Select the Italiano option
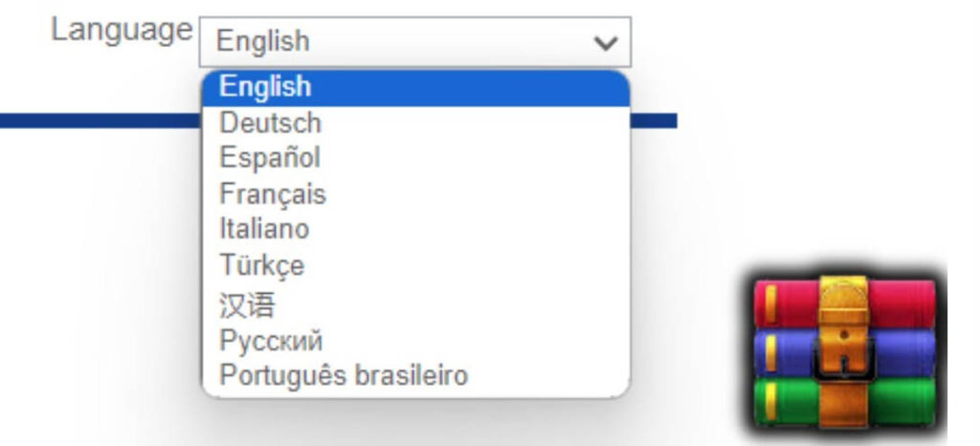The height and width of the screenshot is (446, 980). pyautogui.click(x=264, y=230)
